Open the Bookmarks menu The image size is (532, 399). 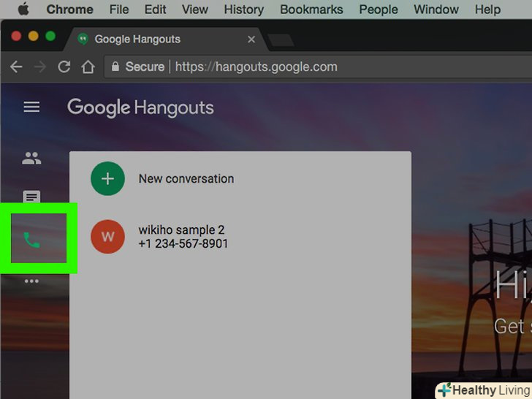tap(311, 9)
